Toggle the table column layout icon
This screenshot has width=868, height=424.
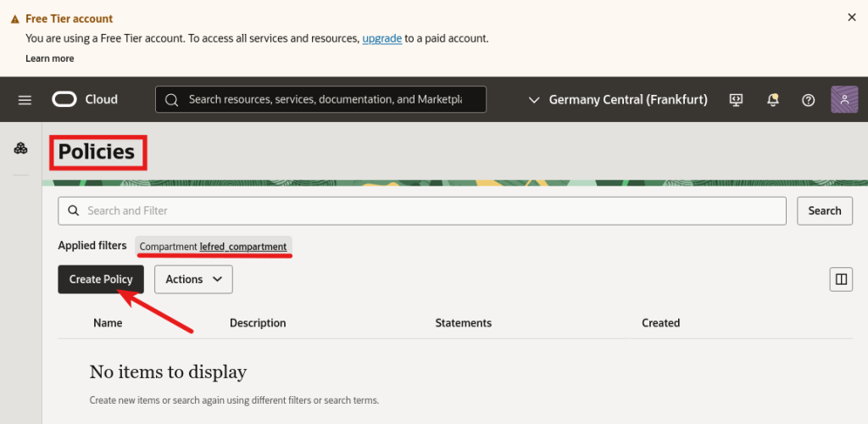tap(841, 279)
